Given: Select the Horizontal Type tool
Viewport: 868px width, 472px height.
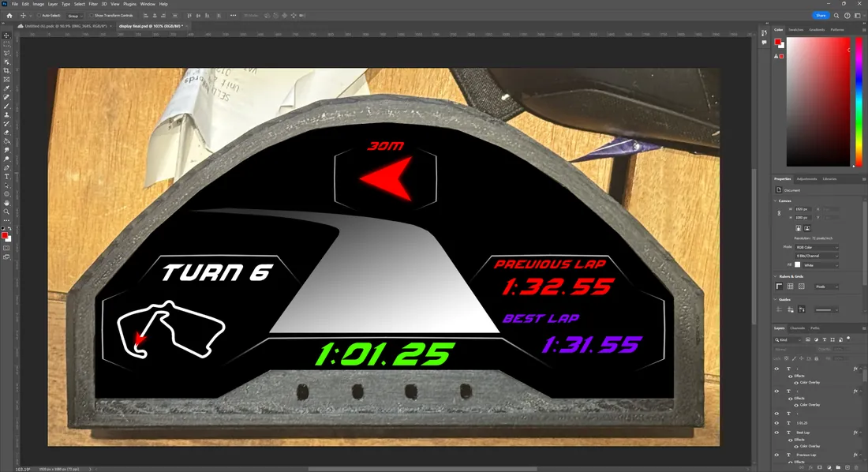Looking at the screenshot, I should click(6, 176).
